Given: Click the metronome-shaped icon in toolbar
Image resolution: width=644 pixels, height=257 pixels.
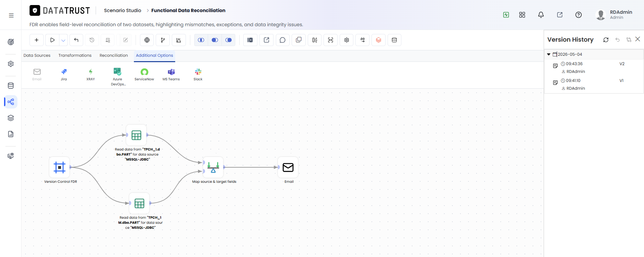Looking at the screenshot, I should tap(179, 40).
